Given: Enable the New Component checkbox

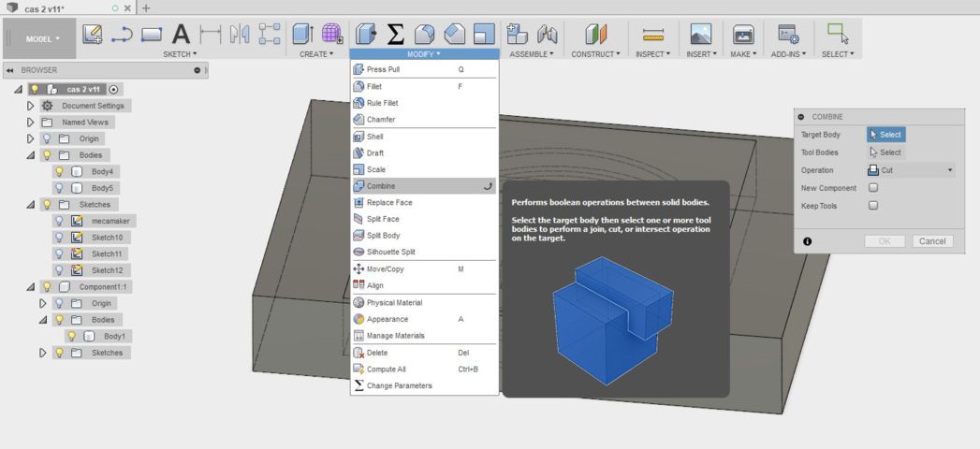Looking at the screenshot, I should click(873, 188).
